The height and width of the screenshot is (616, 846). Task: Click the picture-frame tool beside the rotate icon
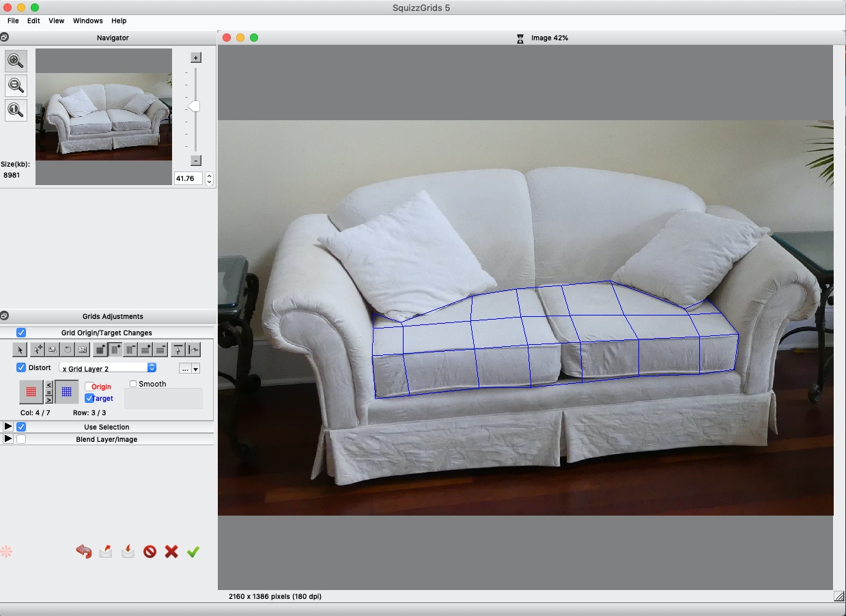point(83,350)
